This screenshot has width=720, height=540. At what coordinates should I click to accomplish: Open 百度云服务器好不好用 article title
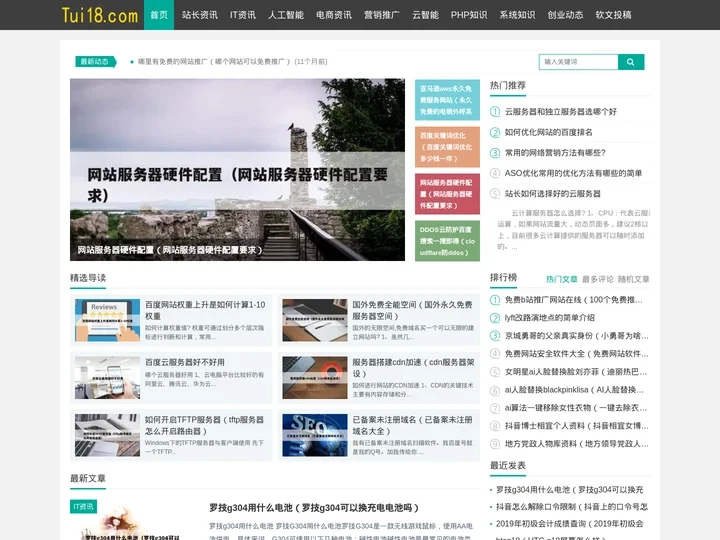click(x=185, y=362)
